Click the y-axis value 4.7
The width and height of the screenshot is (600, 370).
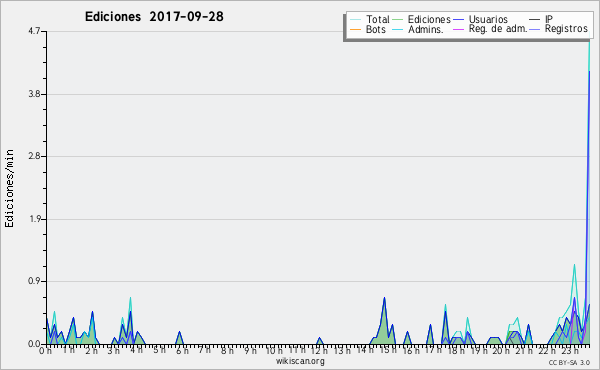(34, 31)
